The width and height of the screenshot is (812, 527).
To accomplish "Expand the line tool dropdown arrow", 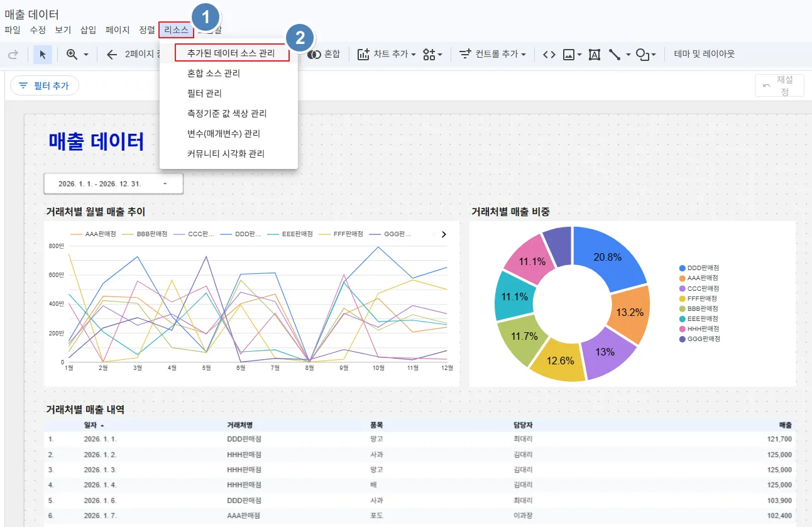I will click(x=628, y=55).
